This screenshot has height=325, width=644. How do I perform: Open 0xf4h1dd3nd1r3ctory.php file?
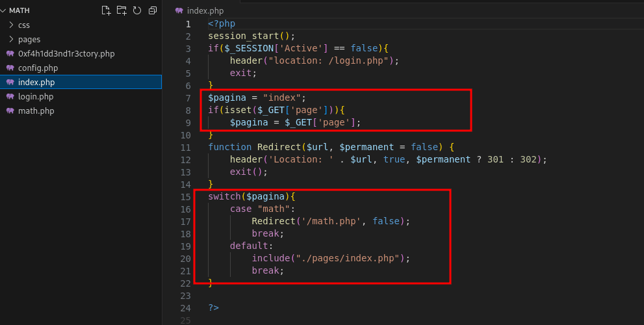(x=66, y=54)
